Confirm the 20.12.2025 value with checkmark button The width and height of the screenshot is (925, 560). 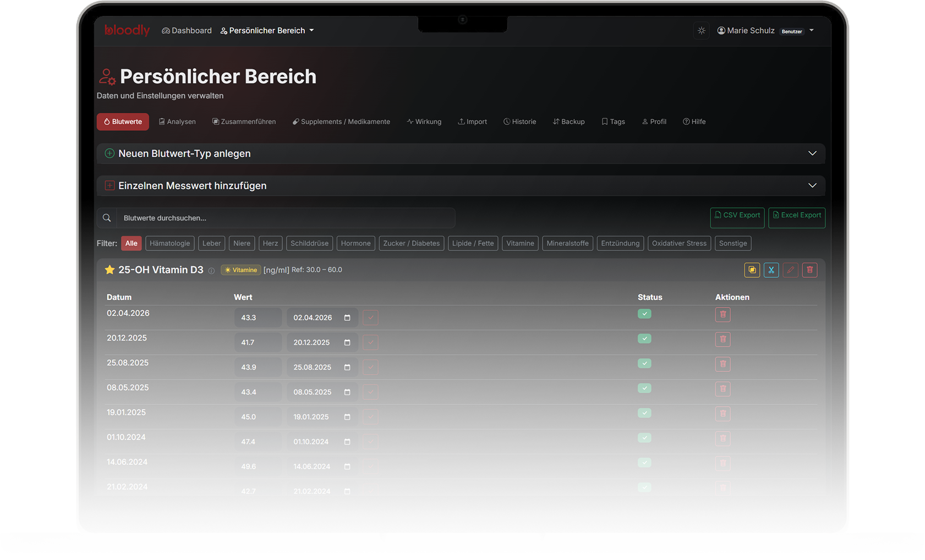(x=370, y=343)
